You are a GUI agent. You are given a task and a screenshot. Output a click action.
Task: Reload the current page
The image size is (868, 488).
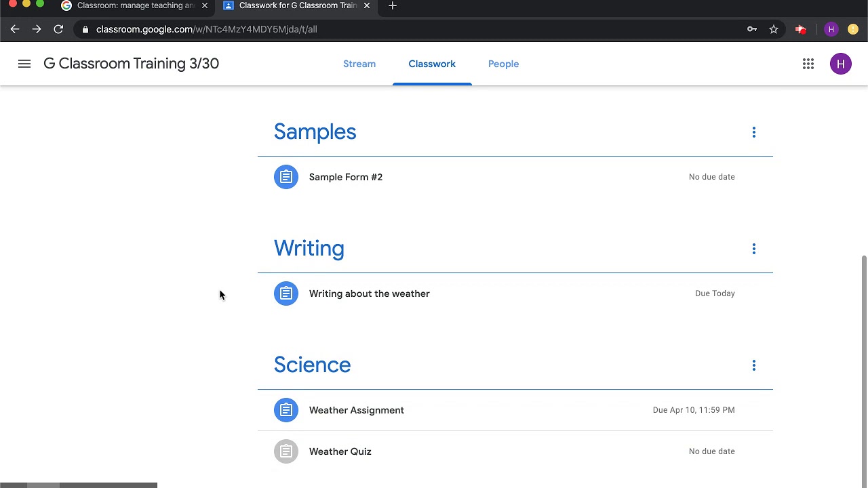click(58, 29)
